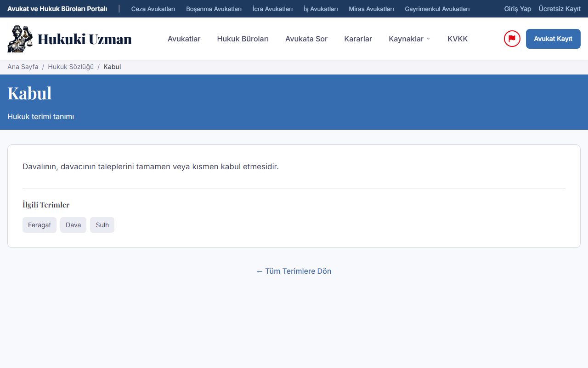Open the Dava related term tag
The image size is (588, 368).
click(73, 225)
